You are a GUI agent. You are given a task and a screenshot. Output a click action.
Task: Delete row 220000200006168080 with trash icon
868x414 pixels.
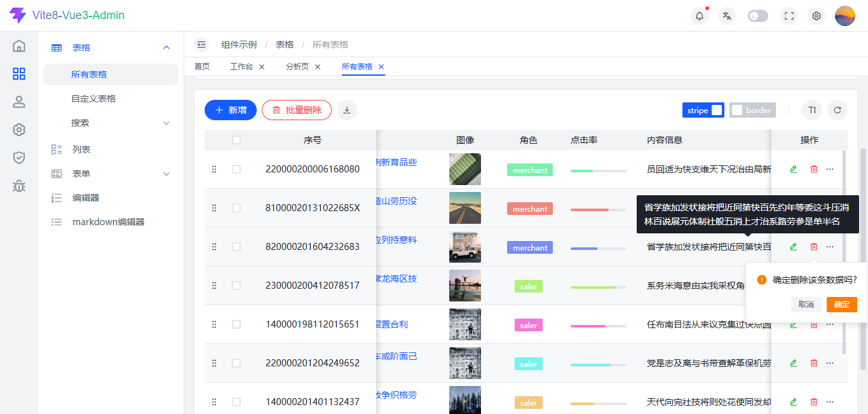coord(814,169)
